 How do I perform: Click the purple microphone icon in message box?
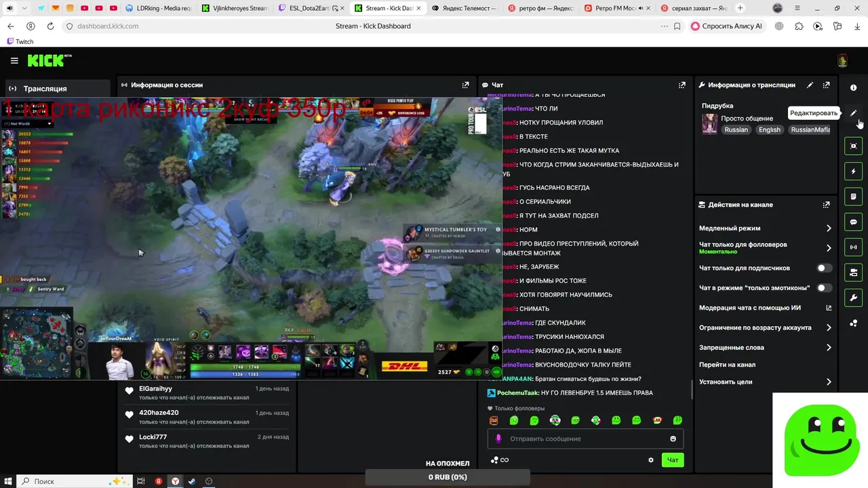pyautogui.click(x=498, y=439)
